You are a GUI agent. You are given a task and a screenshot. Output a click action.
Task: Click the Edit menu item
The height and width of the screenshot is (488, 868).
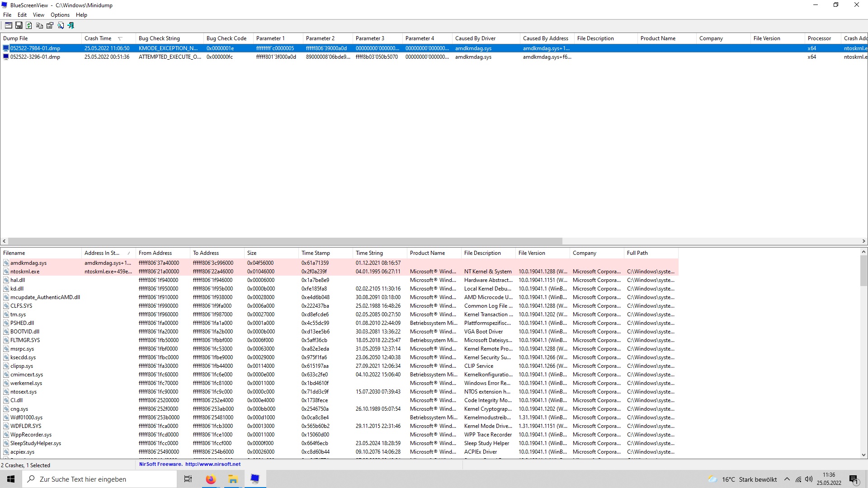pyautogui.click(x=22, y=15)
